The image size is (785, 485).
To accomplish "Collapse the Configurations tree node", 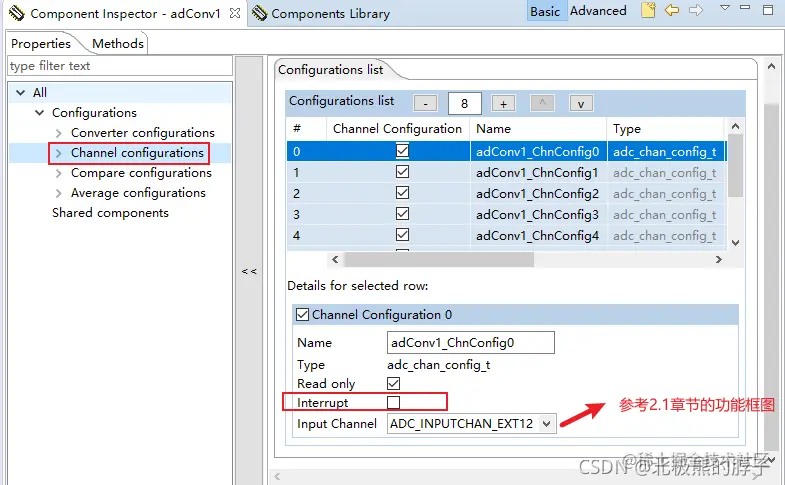I will coord(40,113).
